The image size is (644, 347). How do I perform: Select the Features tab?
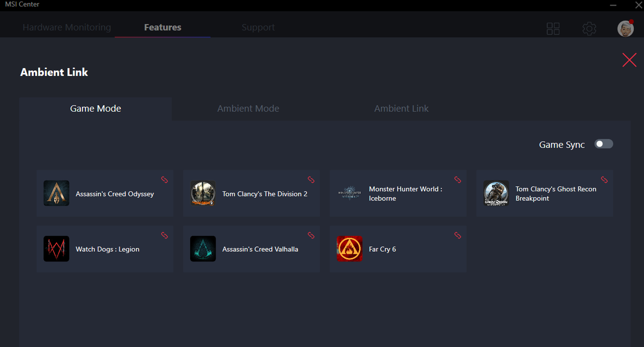(x=163, y=27)
